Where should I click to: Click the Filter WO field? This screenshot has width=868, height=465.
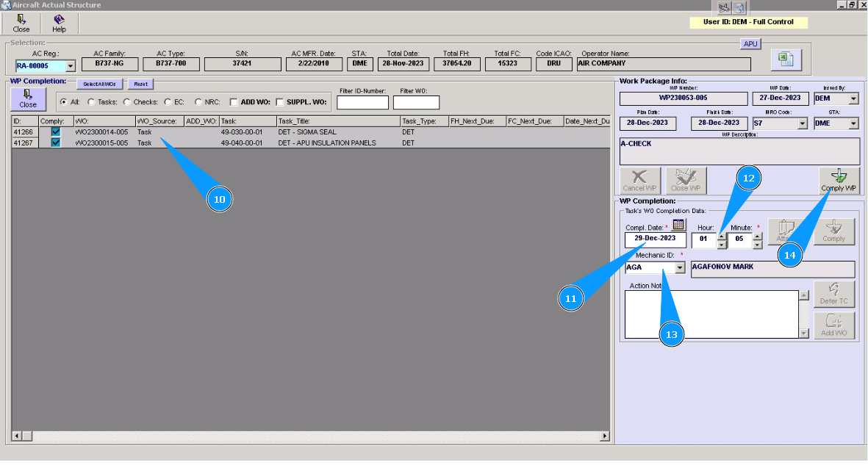coord(416,102)
